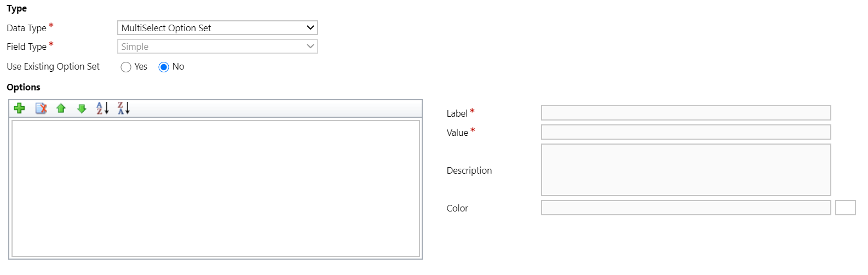Click the green plus add option icon
Image resolution: width=868 pixels, height=275 pixels.
[x=20, y=108]
